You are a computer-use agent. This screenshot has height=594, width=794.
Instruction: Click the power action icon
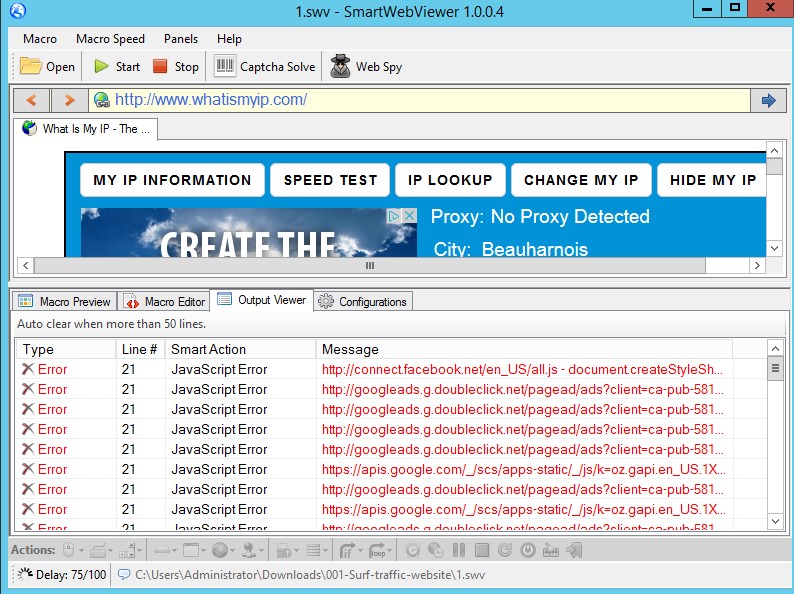click(x=528, y=550)
